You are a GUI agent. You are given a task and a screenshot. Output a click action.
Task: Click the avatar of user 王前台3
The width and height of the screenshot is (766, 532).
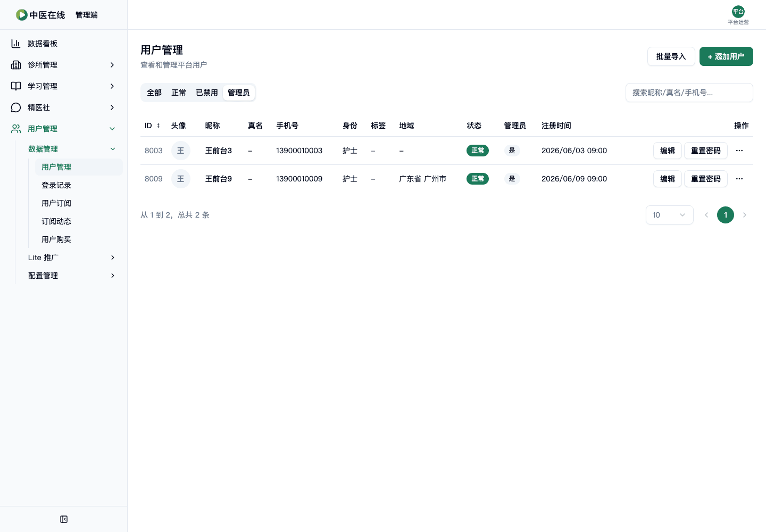point(181,151)
